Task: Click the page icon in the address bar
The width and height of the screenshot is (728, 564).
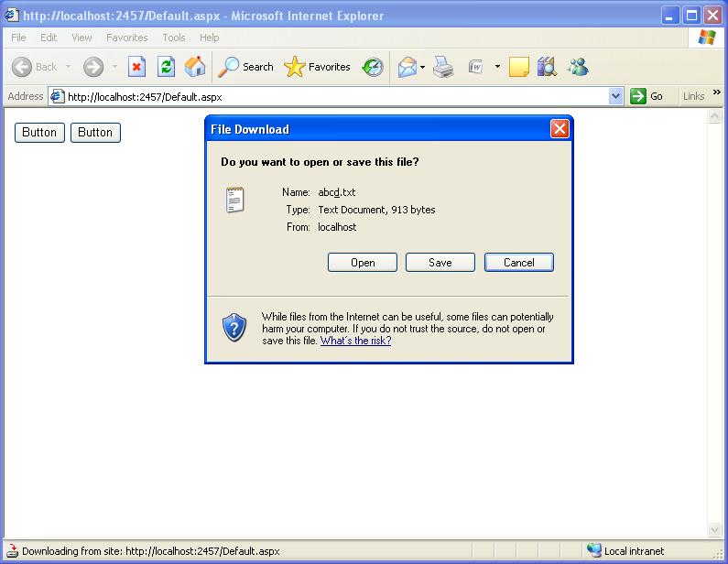Action: pyautogui.click(x=57, y=96)
